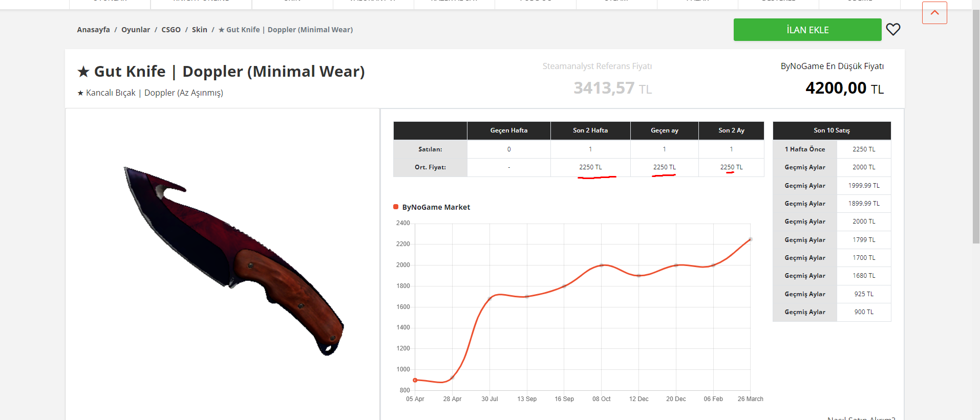980x420 pixels.
Task: Open the Oyunlar breadcrumb link
Action: tap(136, 30)
